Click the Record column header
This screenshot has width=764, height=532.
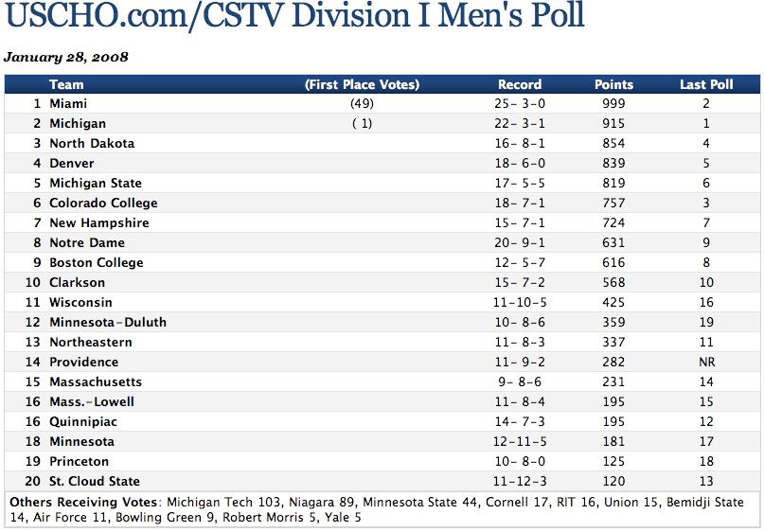click(520, 84)
